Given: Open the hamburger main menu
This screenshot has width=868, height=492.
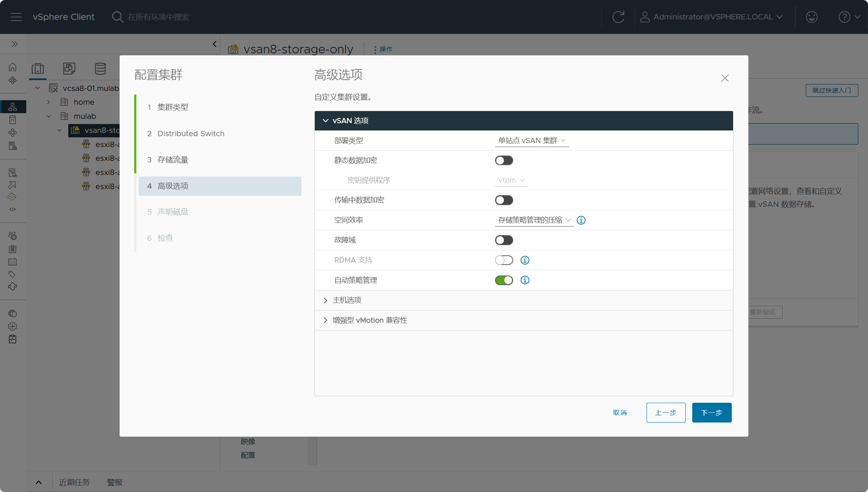Looking at the screenshot, I should coord(16,17).
